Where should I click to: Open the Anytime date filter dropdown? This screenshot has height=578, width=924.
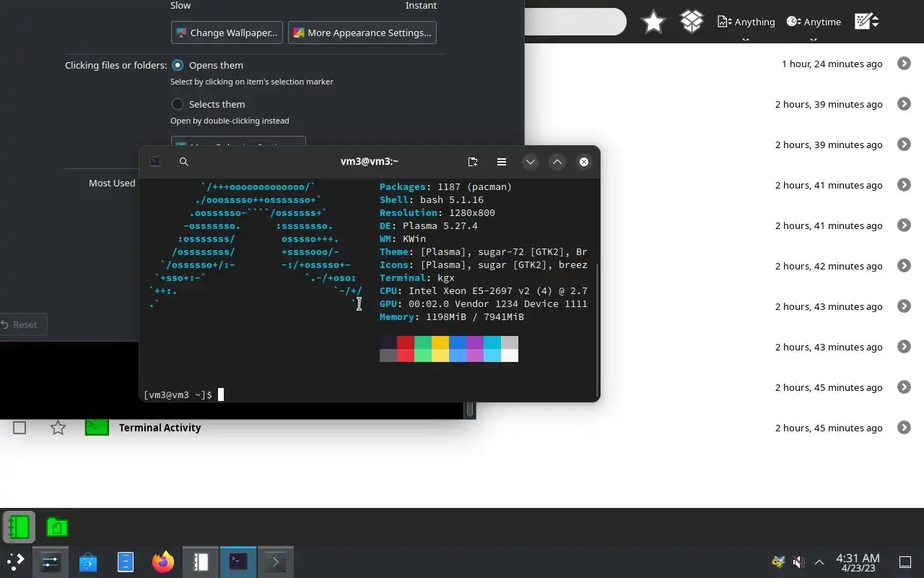pyautogui.click(x=814, y=22)
